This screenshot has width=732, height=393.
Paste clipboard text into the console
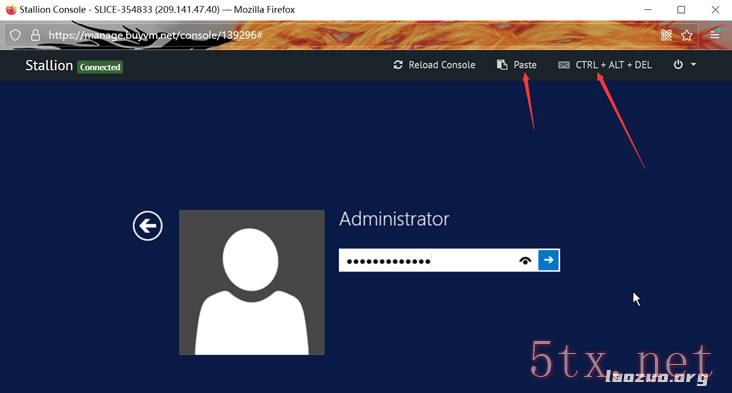pyautogui.click(x=516, y=65)
